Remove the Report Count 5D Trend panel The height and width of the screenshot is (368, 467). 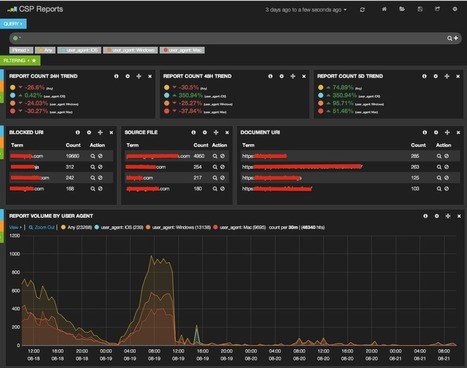tap(458, 76)
